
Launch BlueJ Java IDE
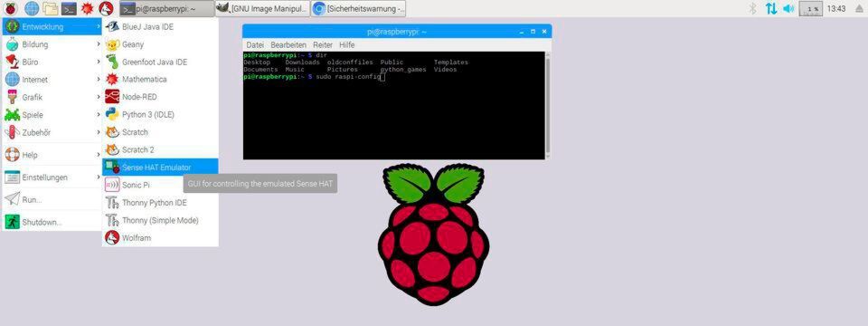coord(161,26)
